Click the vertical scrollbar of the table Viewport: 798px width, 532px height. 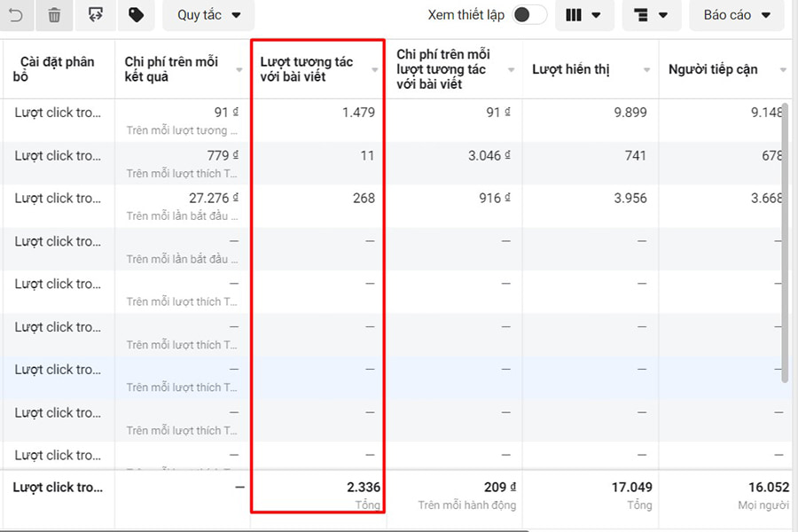785,239
